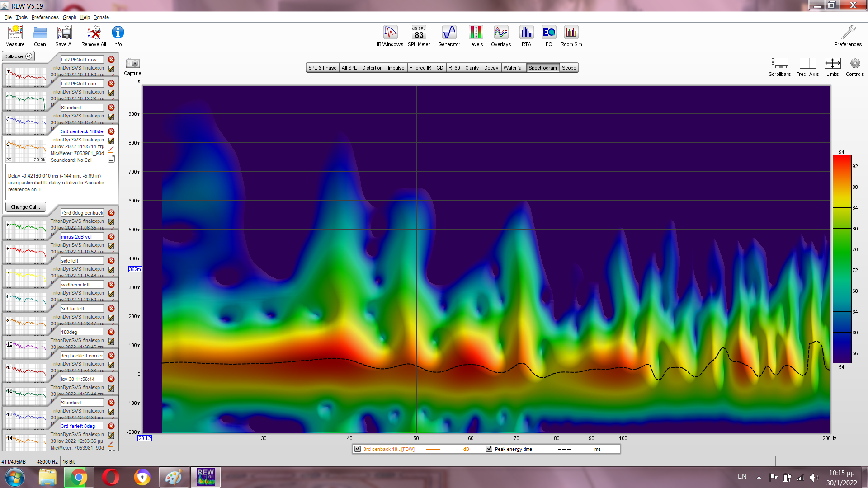
Task: Save All measurements
Action: point(64,36)
